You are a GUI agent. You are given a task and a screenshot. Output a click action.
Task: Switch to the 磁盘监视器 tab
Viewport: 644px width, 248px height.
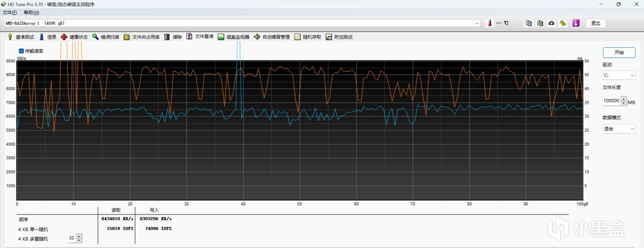pyautogui.click(x=234, y=37)
